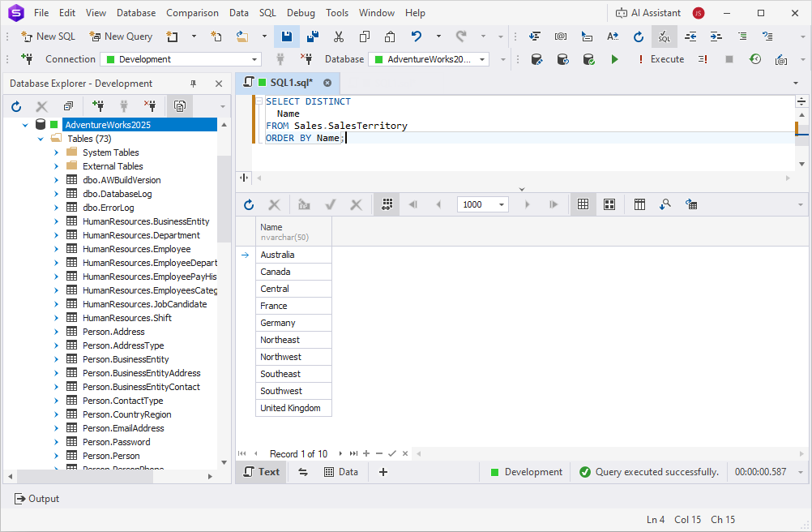Click the New SQL button
Viewport: 812px width, 532px height.
48,36
